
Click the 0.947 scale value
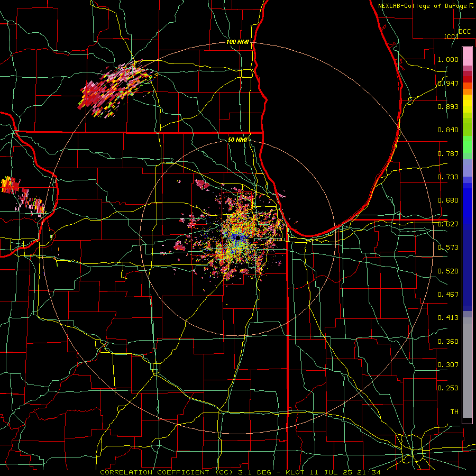[x=448, y=83]
